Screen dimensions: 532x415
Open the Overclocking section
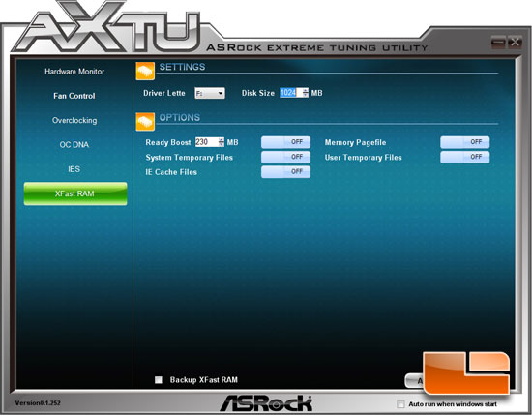coord(74,120)
